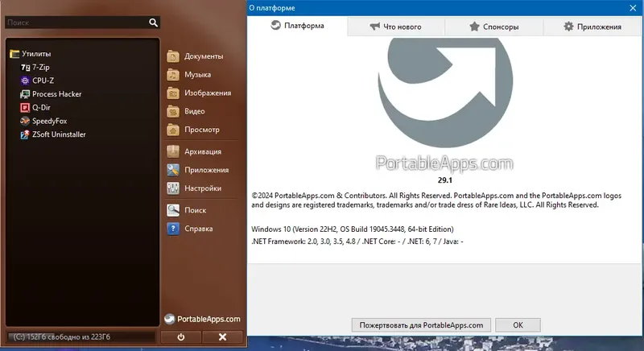Select the SpeedyFox entry label
644x351 pixels.
(x=50, y=121)
